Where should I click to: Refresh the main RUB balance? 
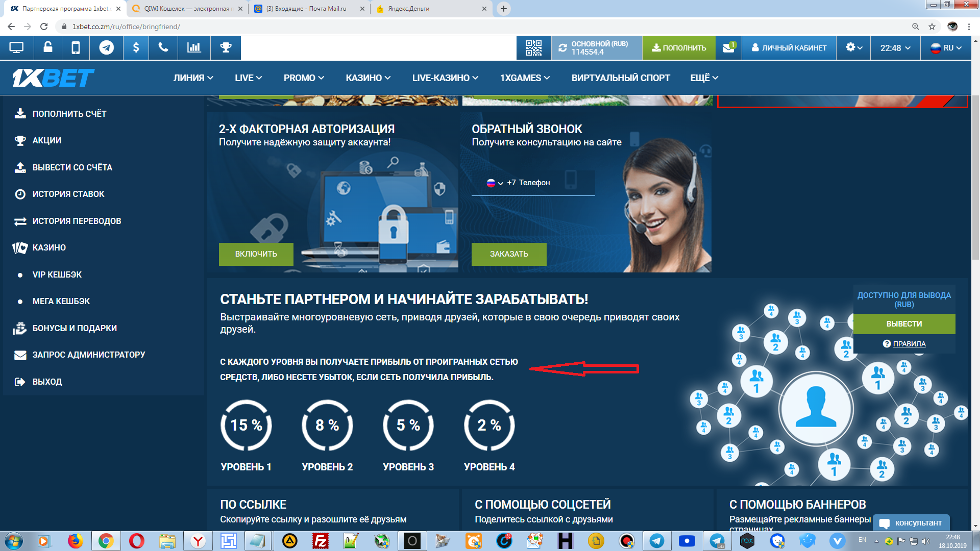[562, 48]
